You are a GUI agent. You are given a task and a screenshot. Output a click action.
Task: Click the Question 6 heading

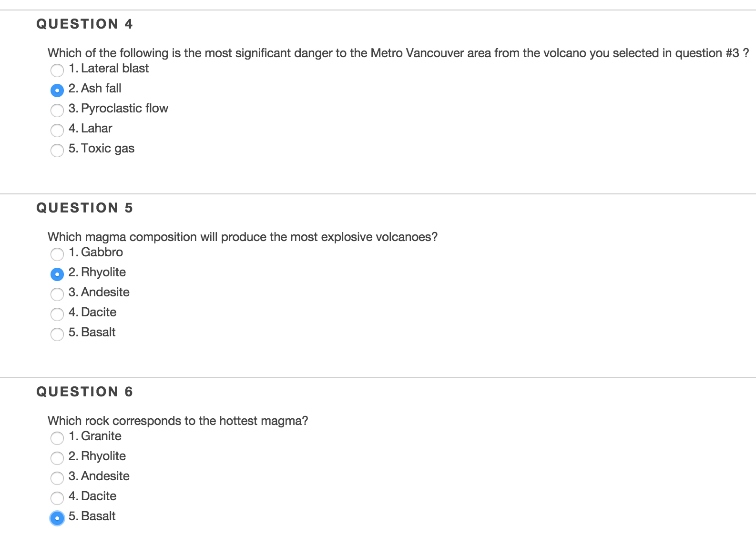coord(84,392)
